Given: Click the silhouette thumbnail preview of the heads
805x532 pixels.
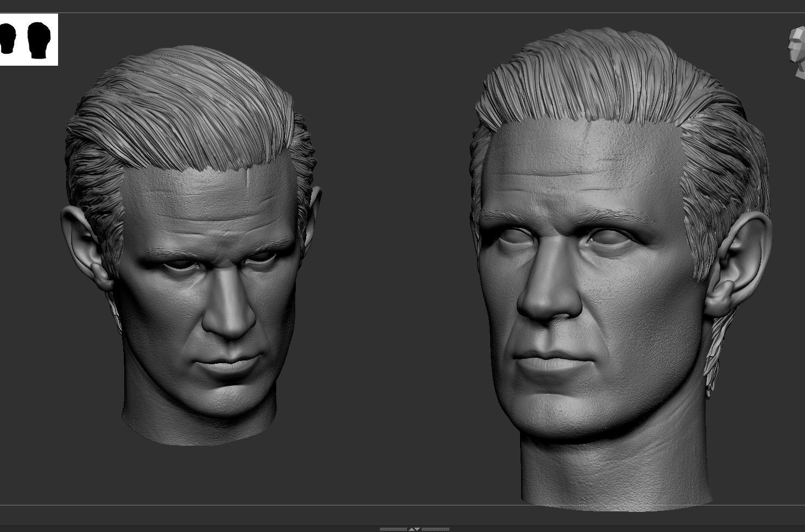Looking at the screenshot, I should [x=29, y=40].
